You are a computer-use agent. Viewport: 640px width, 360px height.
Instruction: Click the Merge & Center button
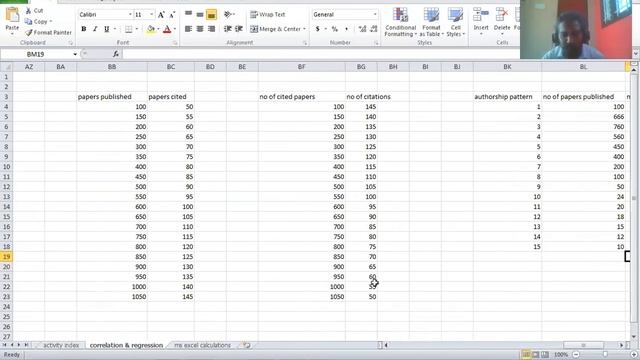tap(276, 29)
